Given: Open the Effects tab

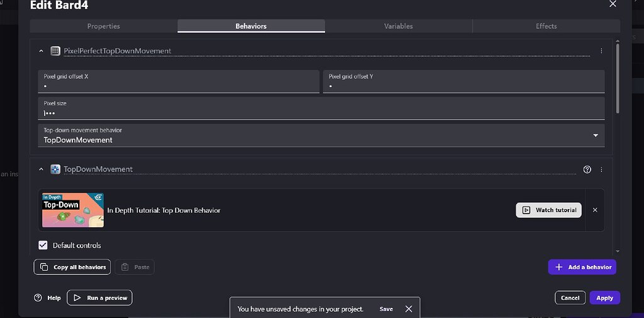Looking at the screenshot, I should tap(546, 26).
